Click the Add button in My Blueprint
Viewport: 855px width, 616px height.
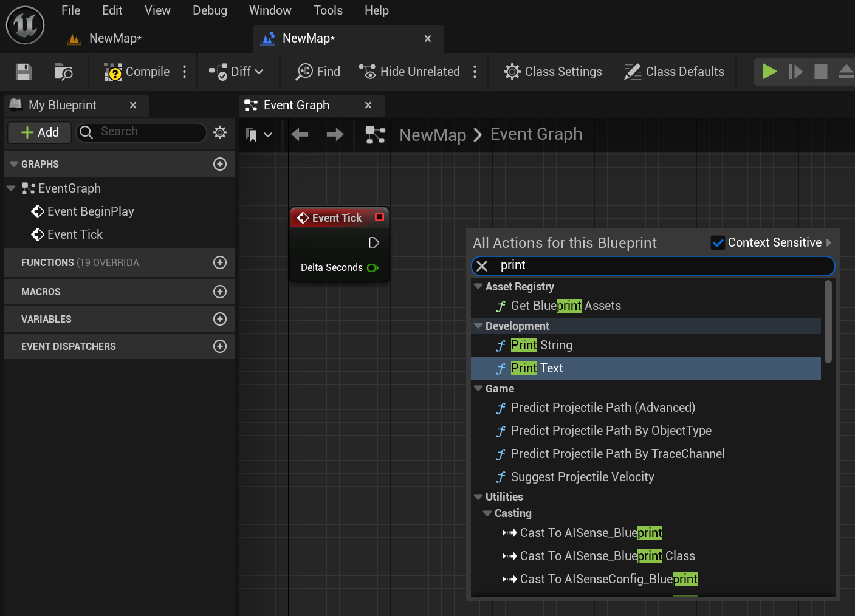pyautogui.click(x=40, y=132)
